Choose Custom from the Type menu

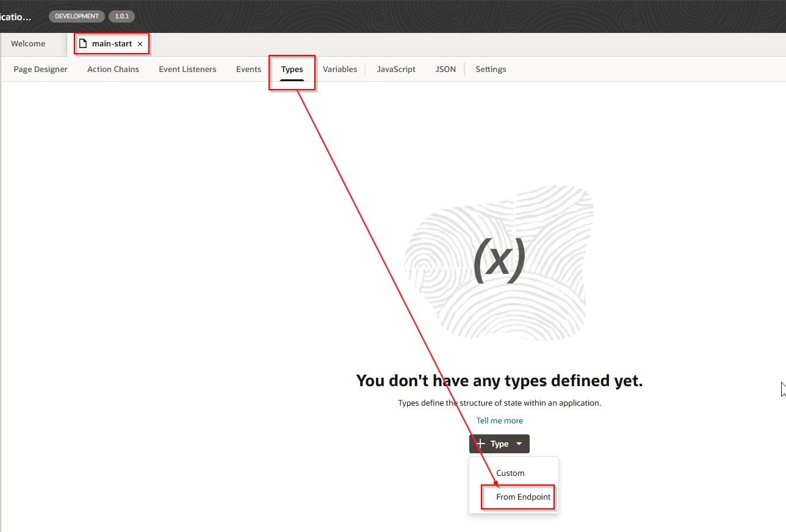510,473
